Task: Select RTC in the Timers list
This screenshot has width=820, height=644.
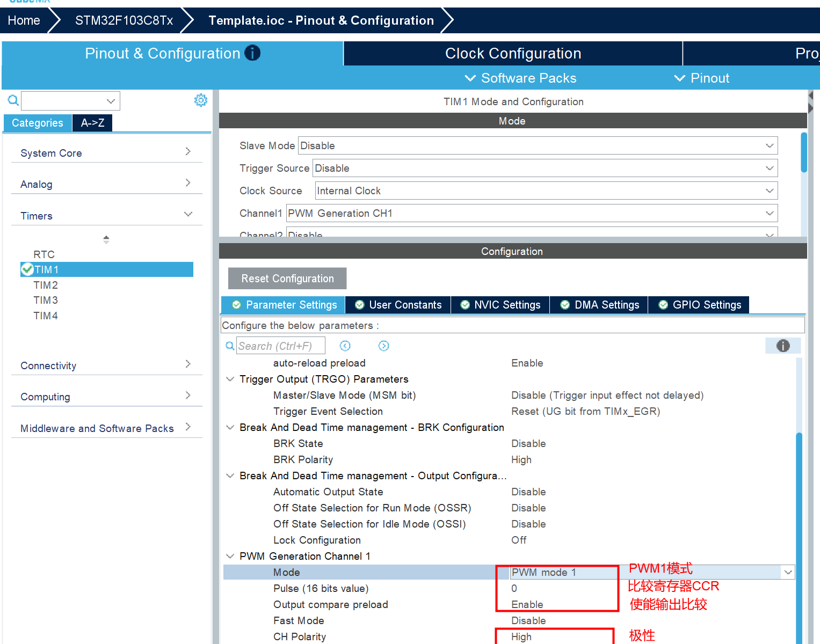Action: coord(44,254)
